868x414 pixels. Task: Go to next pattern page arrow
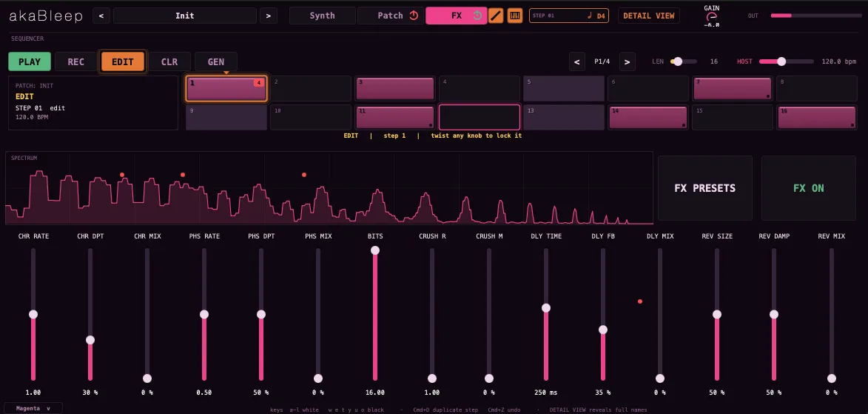(x=627, y=61)
